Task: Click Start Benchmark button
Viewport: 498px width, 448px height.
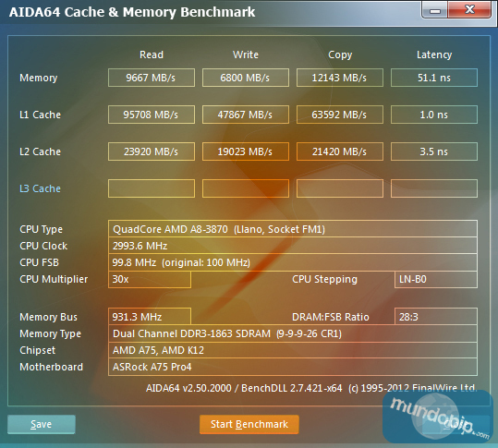Action: coord(249,424)
